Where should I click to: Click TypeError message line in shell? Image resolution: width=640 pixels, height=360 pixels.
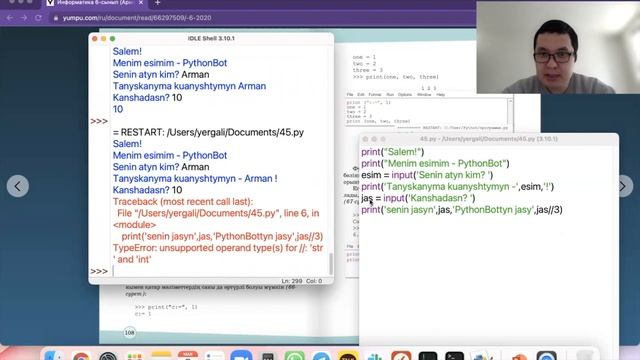[x=218, y=253]
